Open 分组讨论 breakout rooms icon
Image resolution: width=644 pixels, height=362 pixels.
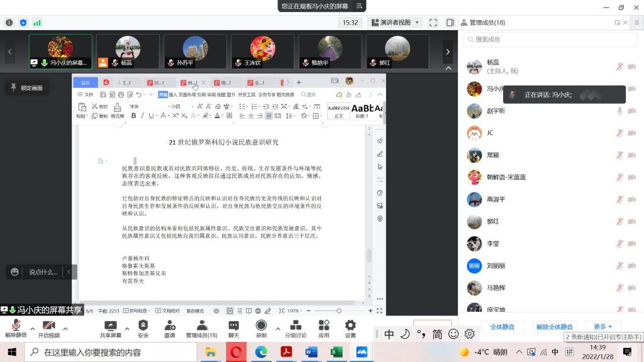(295, 326)
